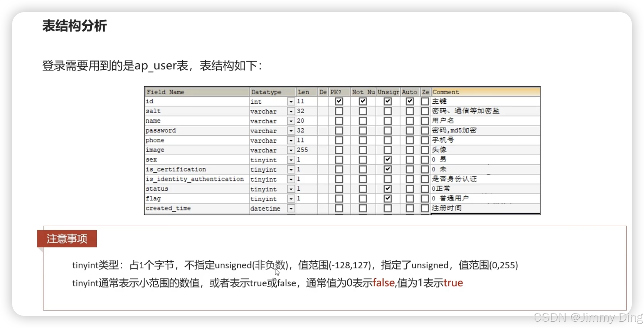Toggle Unsigned checkbox for sex row
This screenshot has height=328, width=644.
[387, 160]
